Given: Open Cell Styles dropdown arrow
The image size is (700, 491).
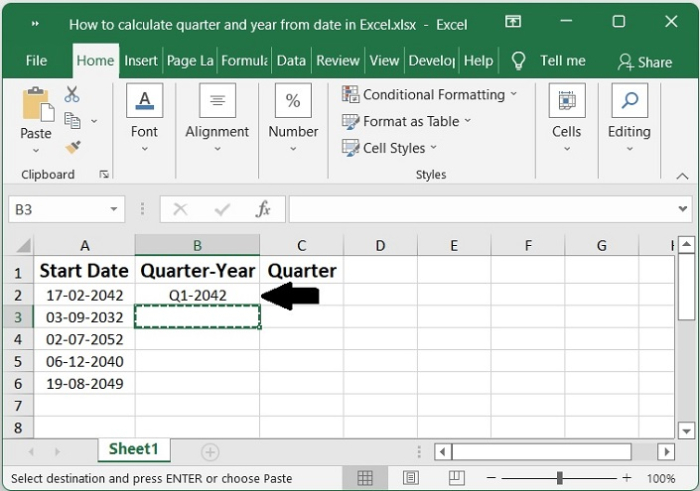Looking at the screenshot, I should pyautogui.click(x=433, y=147).
